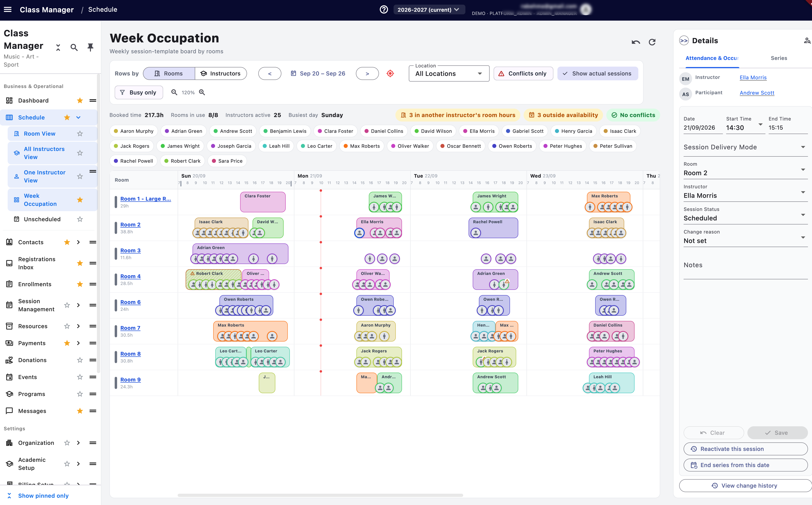The height and width of the screenshot is (505, 812).
Task: Switch to the Series tab
Action: click(779, 58)
